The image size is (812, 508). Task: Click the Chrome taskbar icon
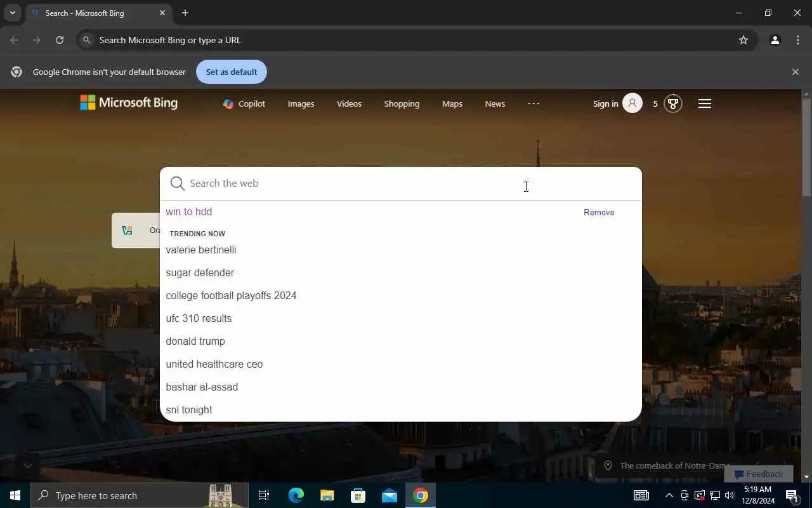pos(421,495)
